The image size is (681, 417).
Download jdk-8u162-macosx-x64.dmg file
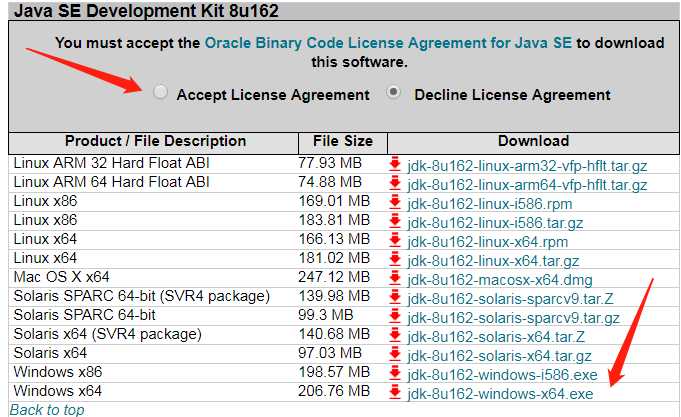tap(500, 280)
